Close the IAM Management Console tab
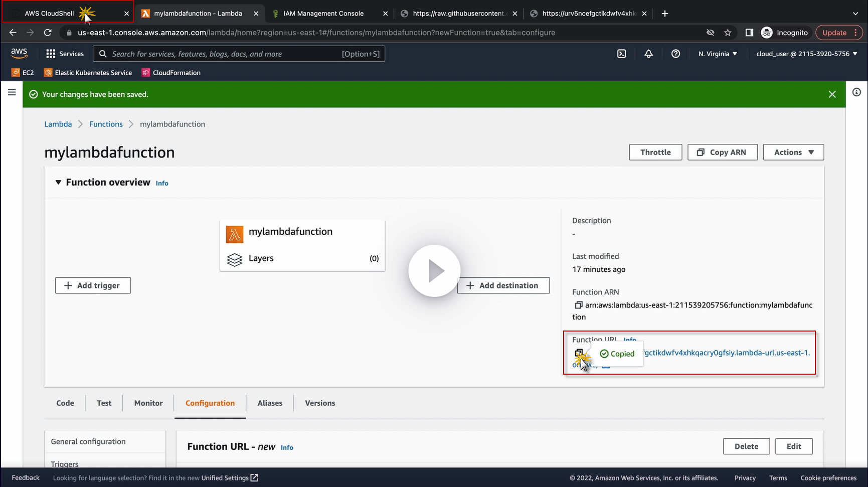 (385, 14)
